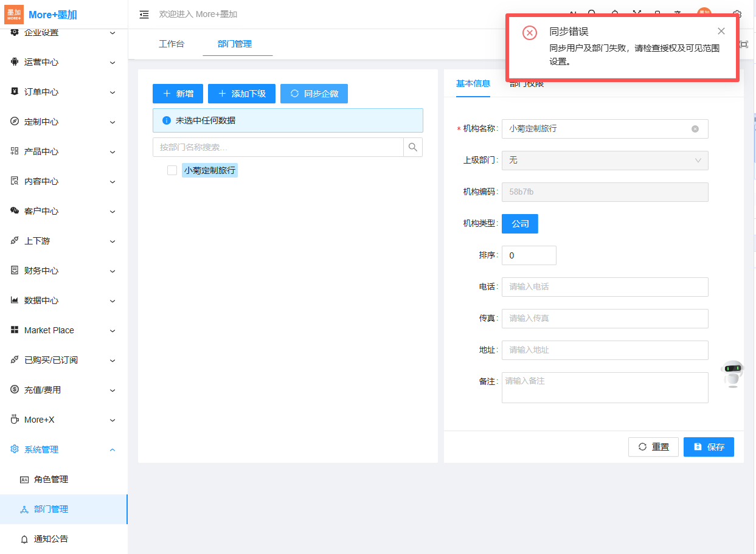Click the 保存 button

coord(709,447)
